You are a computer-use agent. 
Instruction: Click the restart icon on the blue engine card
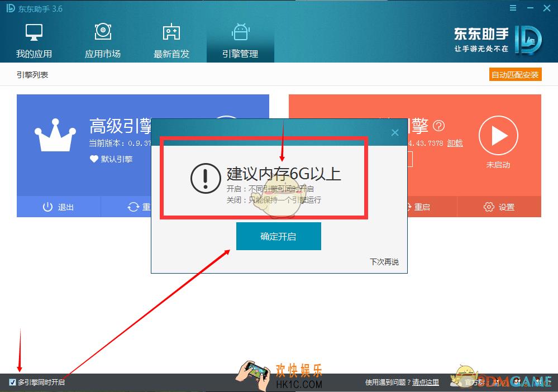tap(133, 207)
